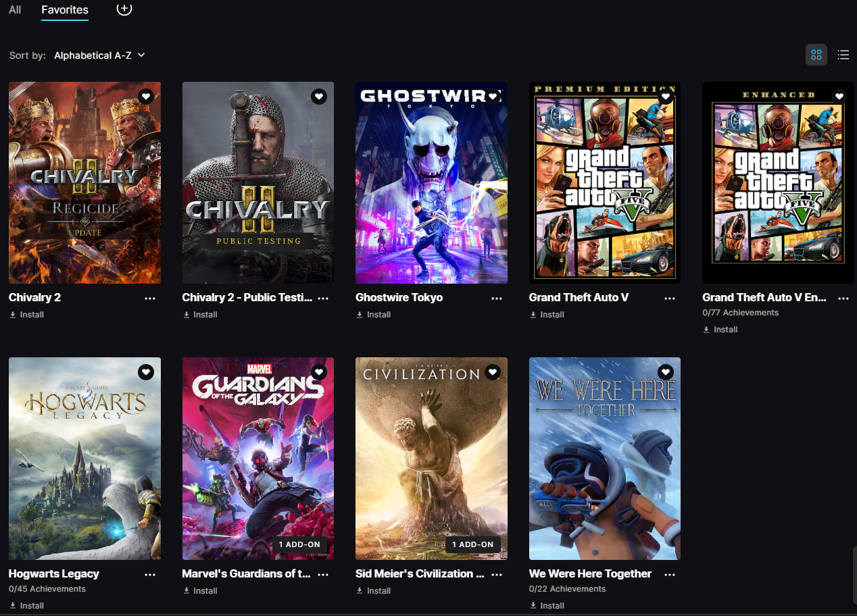857x616 pixels.
Task: Click the 1 ADD-ON badge on Guardians of the Galaxy
Action: (299, 544)
